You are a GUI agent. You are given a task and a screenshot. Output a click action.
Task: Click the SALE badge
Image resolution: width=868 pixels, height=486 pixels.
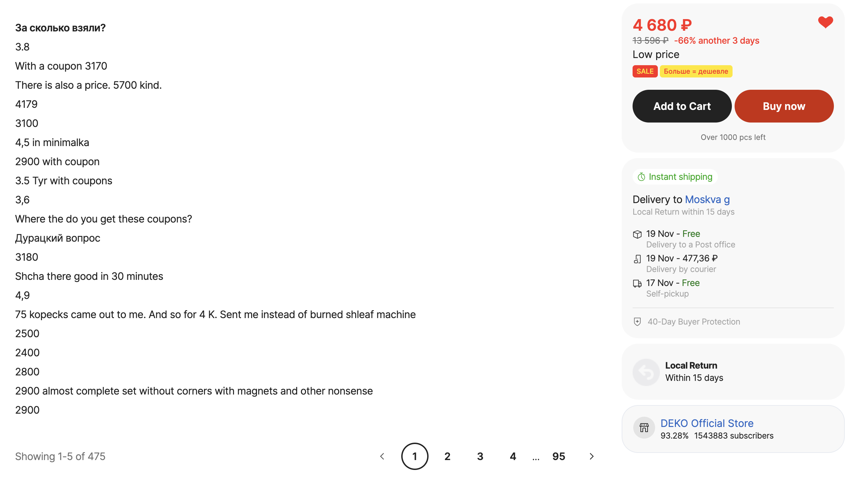[x=645, y=71]
